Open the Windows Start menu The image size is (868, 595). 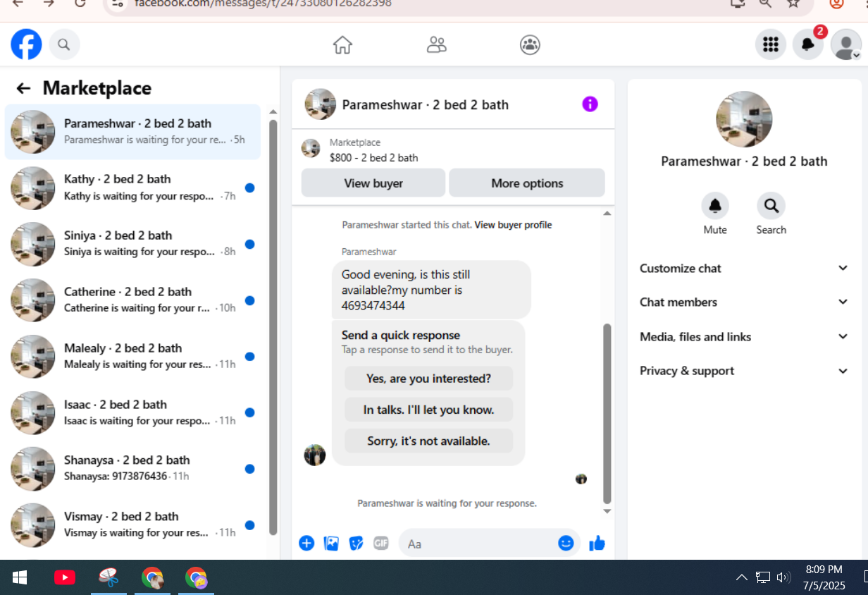20,578
